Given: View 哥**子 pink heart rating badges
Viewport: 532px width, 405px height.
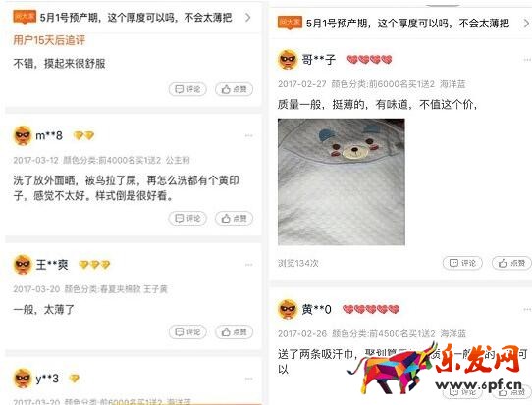Looking at the screenshot, I should click(x=369, y=60).
